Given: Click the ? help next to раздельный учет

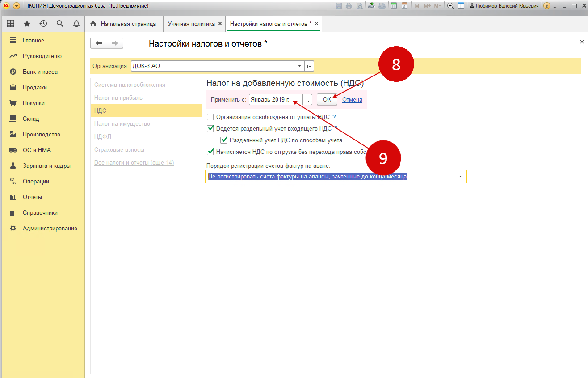Looking at the screenshot, I should click(x=336, y=129).
